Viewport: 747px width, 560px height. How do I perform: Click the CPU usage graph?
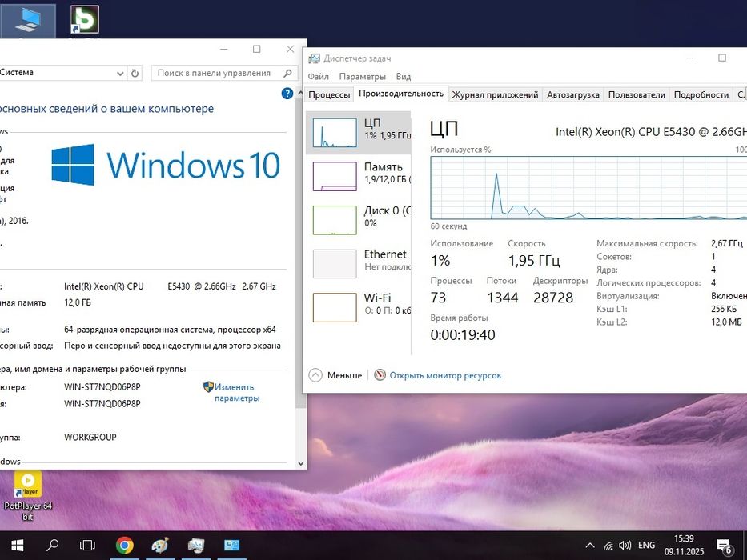point(588,188)
